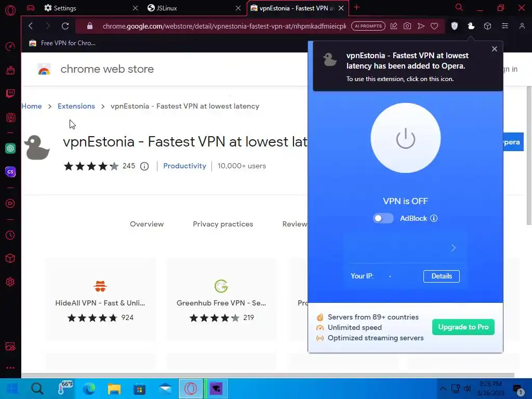Open GX Corner gamepad icon
Screen dimensions: 532x399
pyautogui.click(x=31, y=8)
